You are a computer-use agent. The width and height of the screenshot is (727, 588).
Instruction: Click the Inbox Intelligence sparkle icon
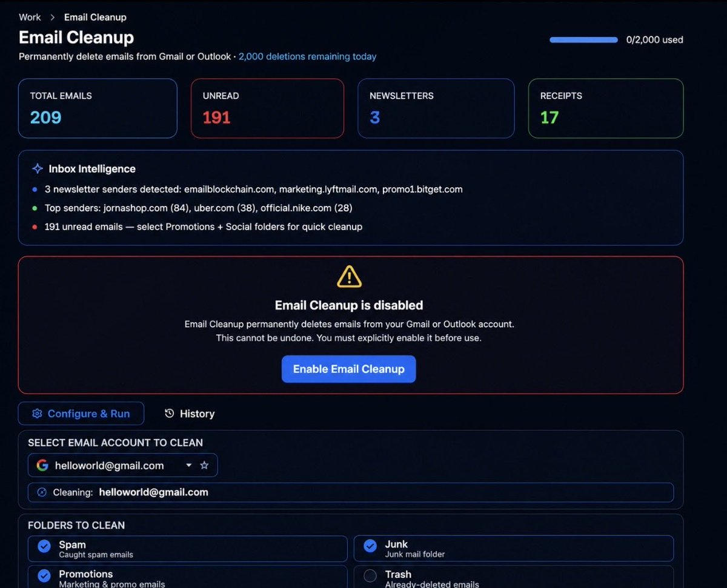[38, 169]
